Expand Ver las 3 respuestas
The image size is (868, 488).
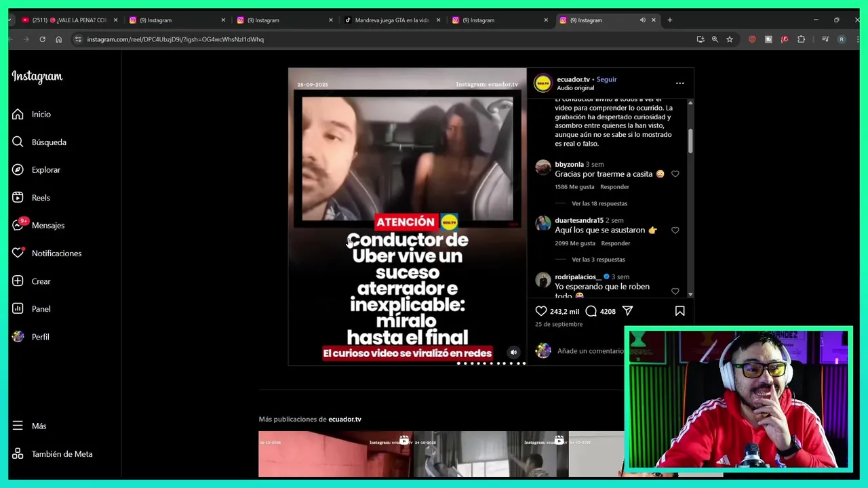pyautogui.click(x=598, y=260)
